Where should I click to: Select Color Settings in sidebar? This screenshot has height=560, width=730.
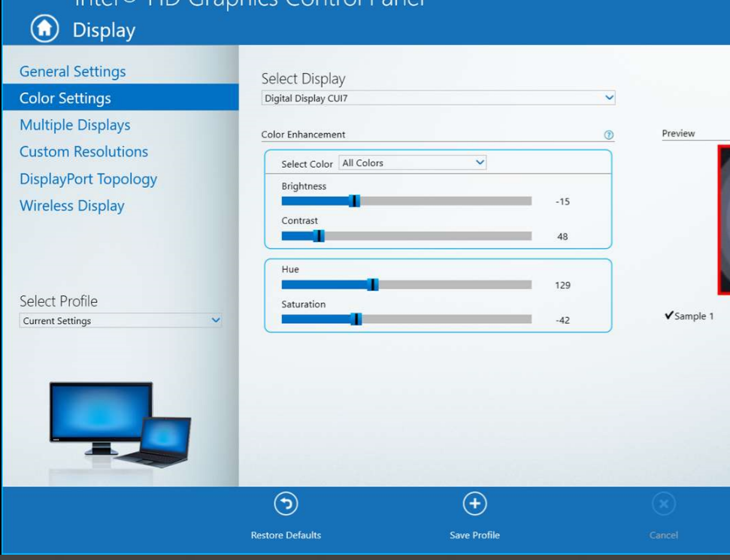tap(120, 98)
